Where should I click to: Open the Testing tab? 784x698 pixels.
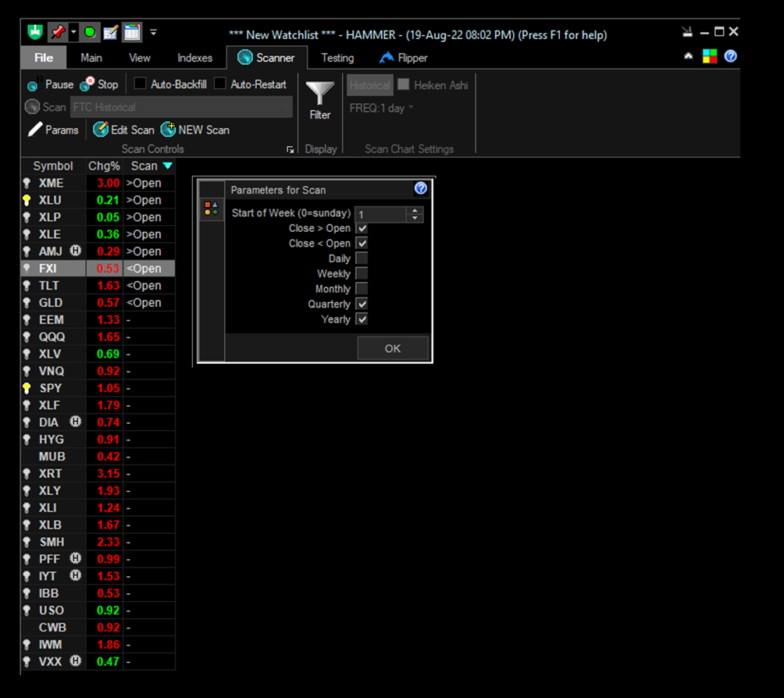tap(337, 58)
